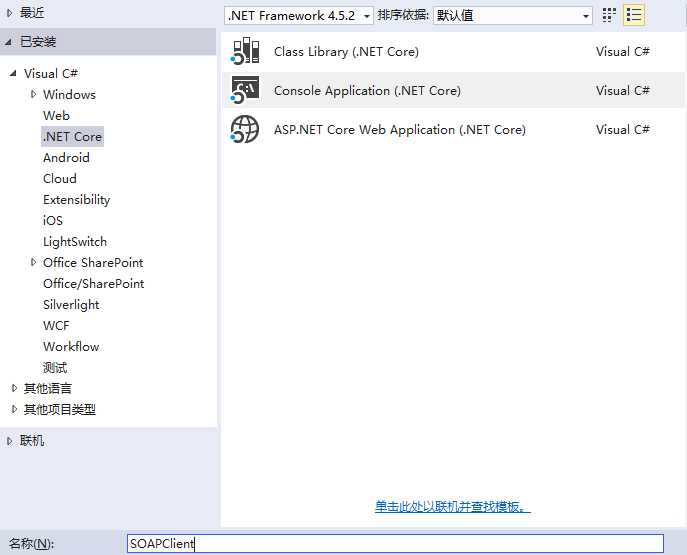Click Visual C# label on Console Application row
The height and width of the screenshot is (555, 687).
click(623, 91)
